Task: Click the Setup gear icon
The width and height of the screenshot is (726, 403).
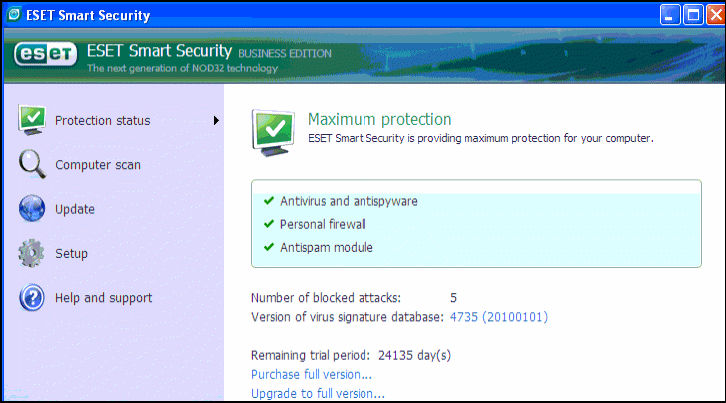Action: (x=33, y=253)
